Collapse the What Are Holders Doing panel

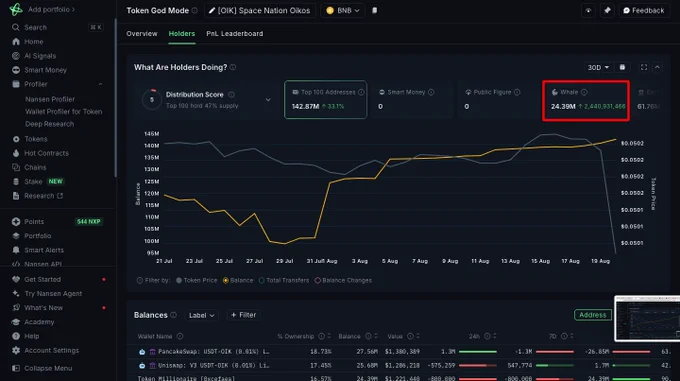657,67
